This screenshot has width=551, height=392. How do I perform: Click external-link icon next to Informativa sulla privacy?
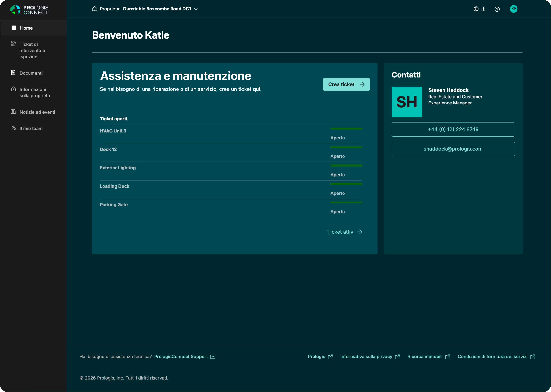[397, 357]
